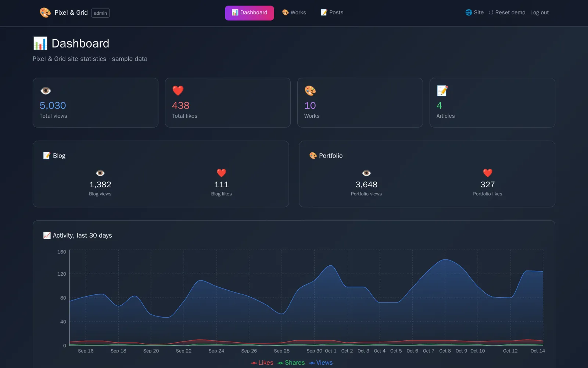Click the 4 Articles count
This screenshot has width=588, height=368.
[x=439, y=106]
